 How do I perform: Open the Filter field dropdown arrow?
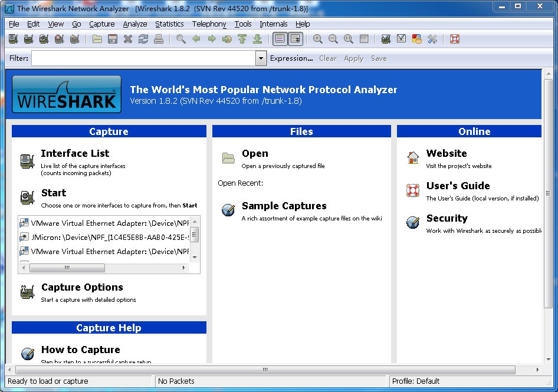click(x=260, y=58)
